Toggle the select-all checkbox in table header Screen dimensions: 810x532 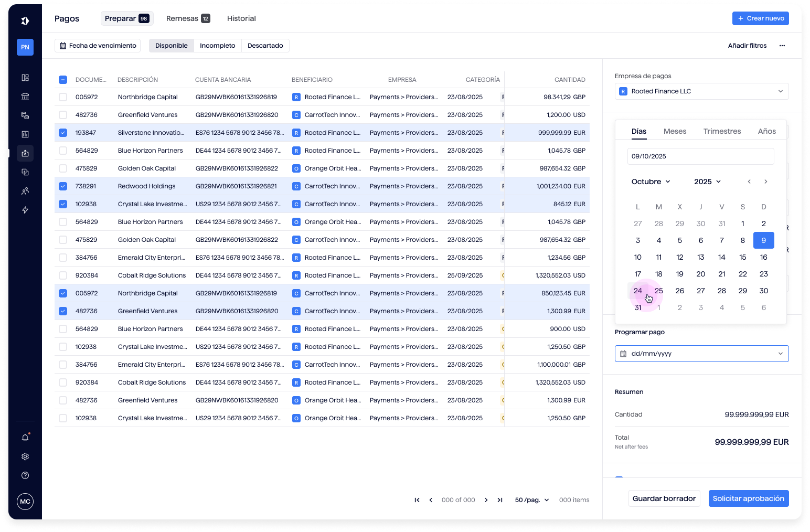pos(63,80)
